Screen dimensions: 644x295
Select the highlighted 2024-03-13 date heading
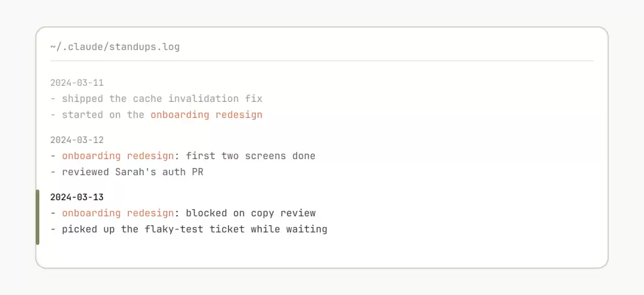coord(77,197)
